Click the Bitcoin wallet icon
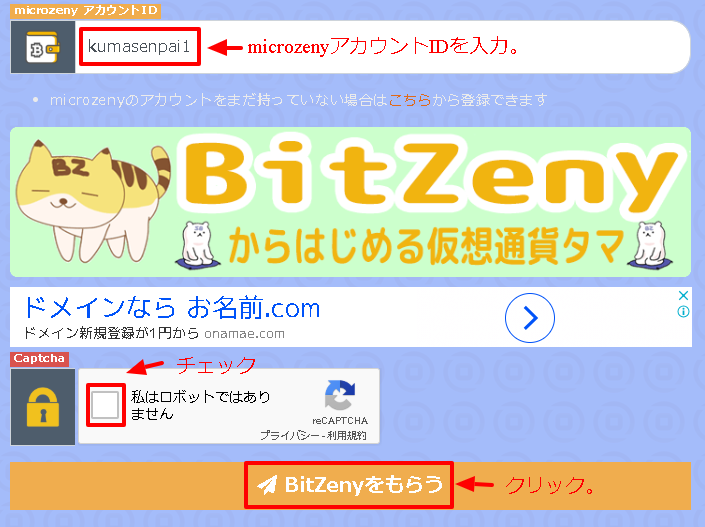This screenshot has width=705, height=527. point(43,47)
